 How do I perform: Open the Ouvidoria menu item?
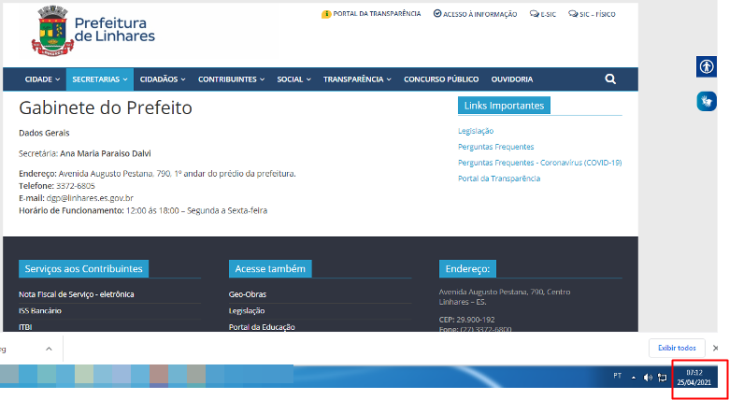(511, 79)
